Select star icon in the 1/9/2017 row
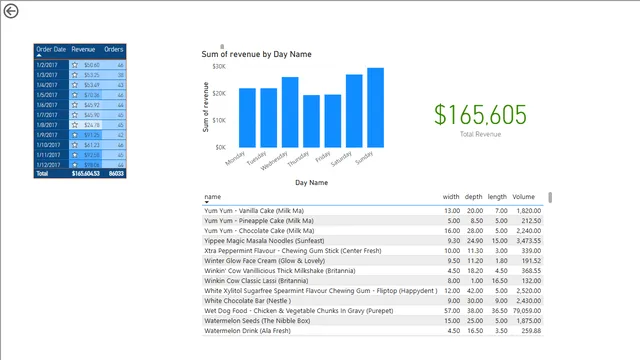Image resolution: width=640 pixels, height=360 pixels. (75, 135)
